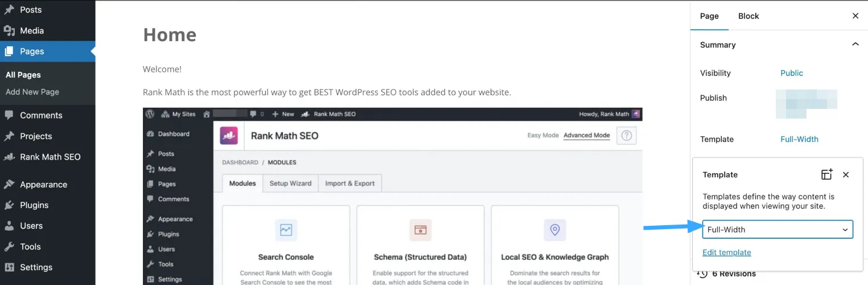868x285 pixels.
Task: Click the Public visibility link
Action: (x=792, y=73)
